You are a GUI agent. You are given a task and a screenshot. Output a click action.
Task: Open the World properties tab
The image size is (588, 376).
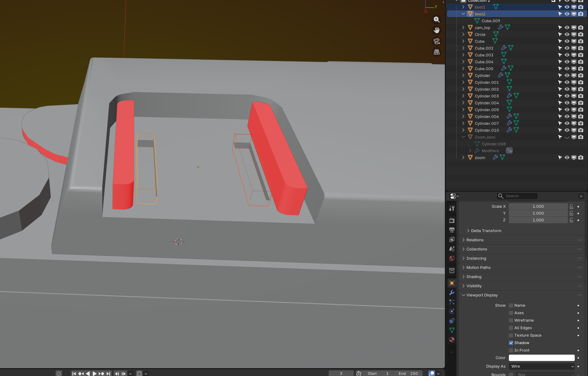[452, 258]
